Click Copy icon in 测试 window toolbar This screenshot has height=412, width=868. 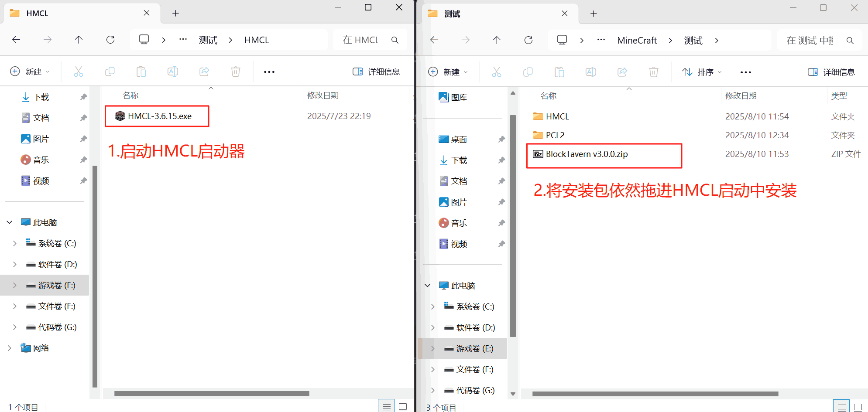pyautogui.click(x=528, y=72)
